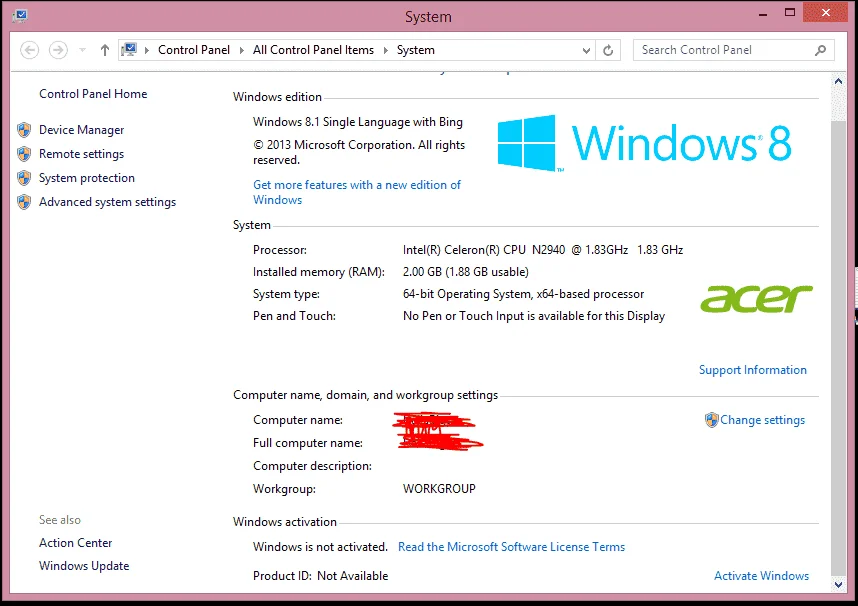
Task: Open Support Information link
Action: [x=752, y=370]
